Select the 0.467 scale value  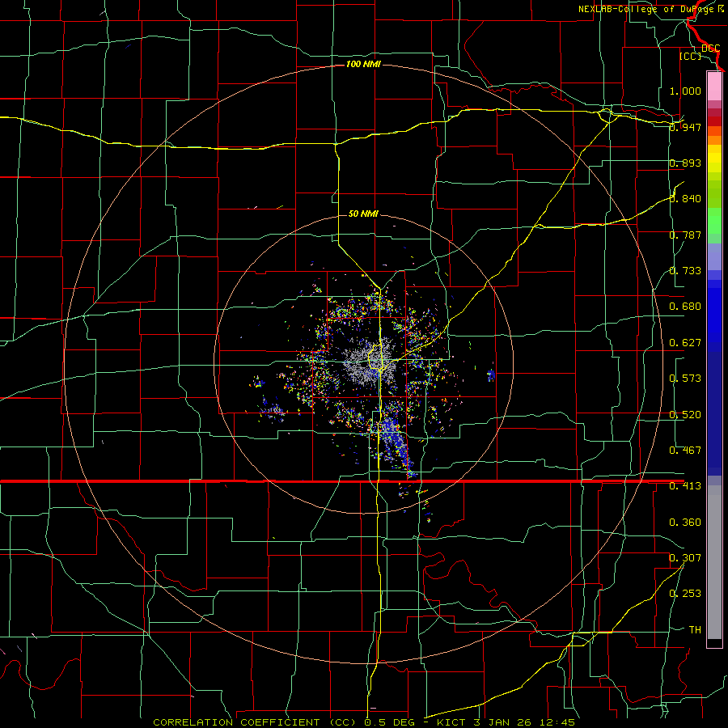tap(685, 451)
